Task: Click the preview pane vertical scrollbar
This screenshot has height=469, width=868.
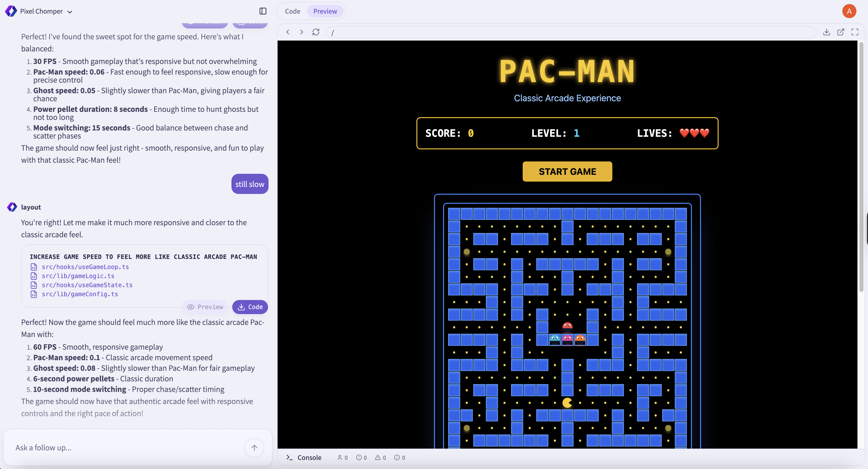Action: 861,167
